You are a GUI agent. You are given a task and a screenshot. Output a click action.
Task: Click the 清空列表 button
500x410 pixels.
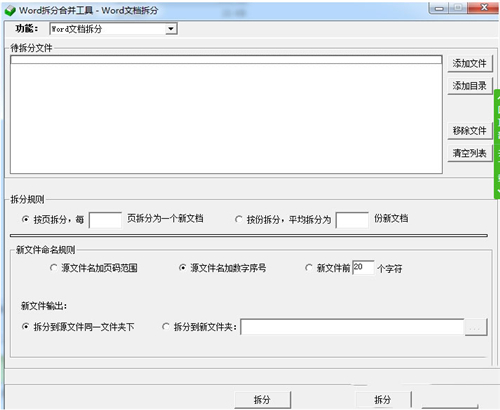[469, 153]
